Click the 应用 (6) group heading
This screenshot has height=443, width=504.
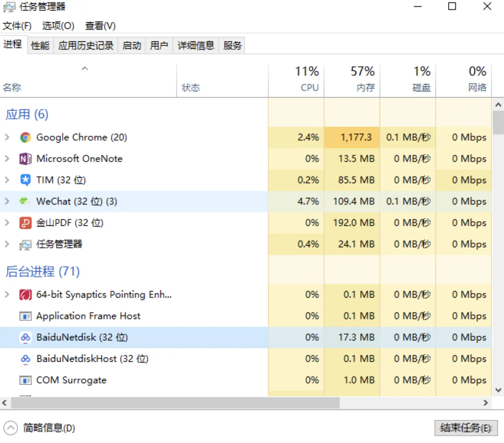coord(27,115)
